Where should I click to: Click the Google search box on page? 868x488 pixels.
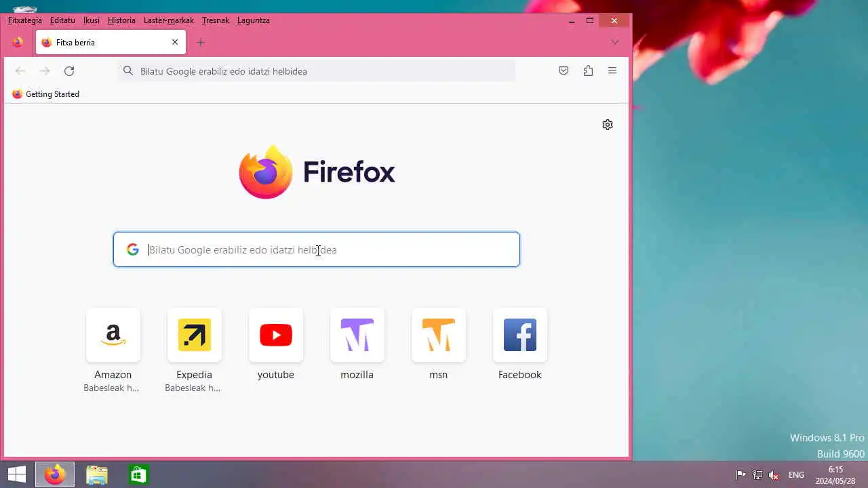(x=317, y=249)
